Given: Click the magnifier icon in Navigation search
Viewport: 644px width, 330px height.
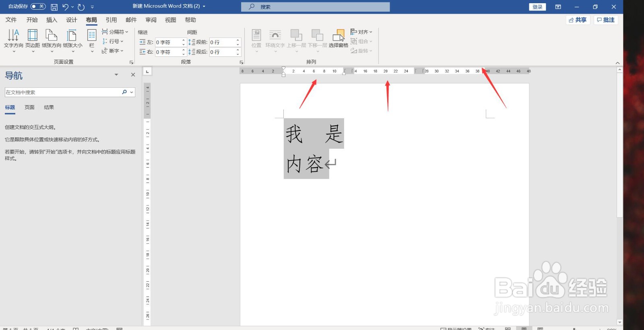Looking at the screenshot, I should pos(124,92).
